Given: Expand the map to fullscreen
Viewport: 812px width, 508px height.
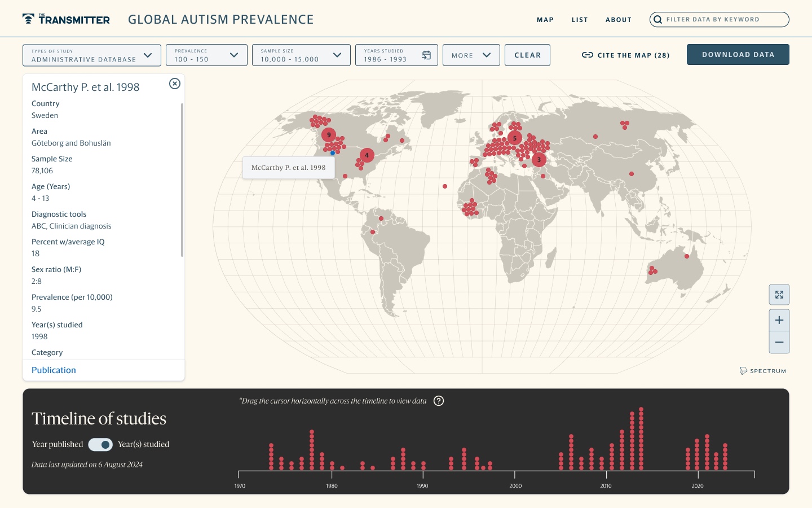Looking at the screenshot, I should [779, 295].
